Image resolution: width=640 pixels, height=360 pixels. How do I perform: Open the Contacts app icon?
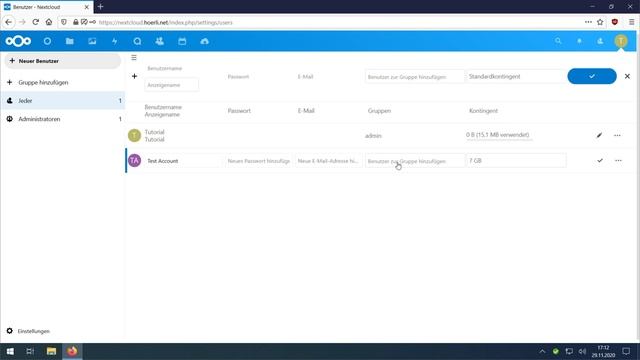[x=160, y=41]
